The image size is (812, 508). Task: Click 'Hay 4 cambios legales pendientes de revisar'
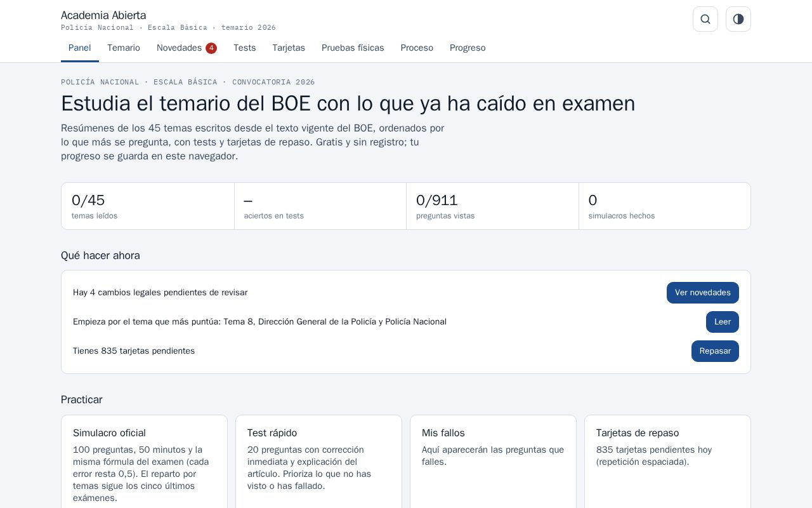tap(160, 293)
